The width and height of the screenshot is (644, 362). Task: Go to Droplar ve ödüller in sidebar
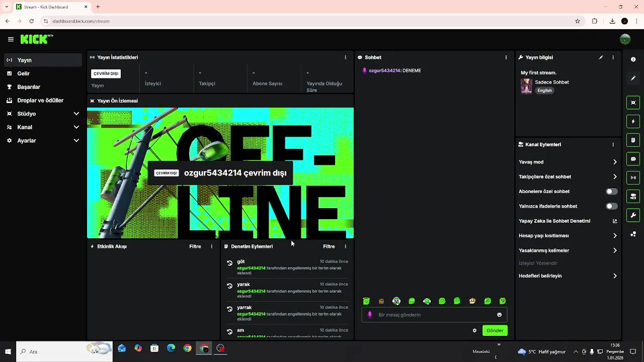point(43,100)
